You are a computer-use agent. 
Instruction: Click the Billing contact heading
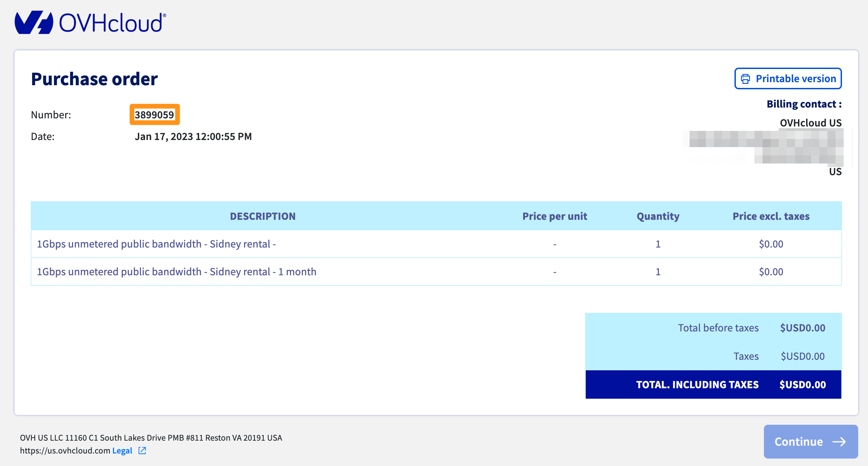804,104
